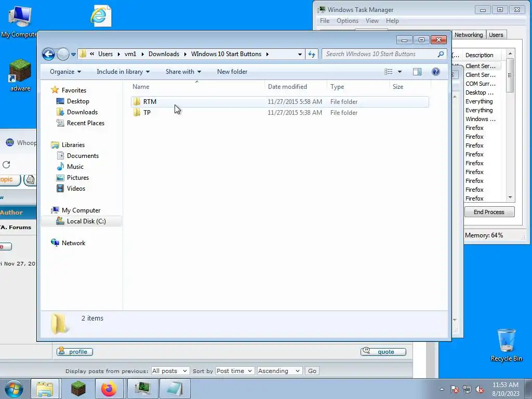
Task: Click the refresh button beside address bar
Action: click(312, 54)
